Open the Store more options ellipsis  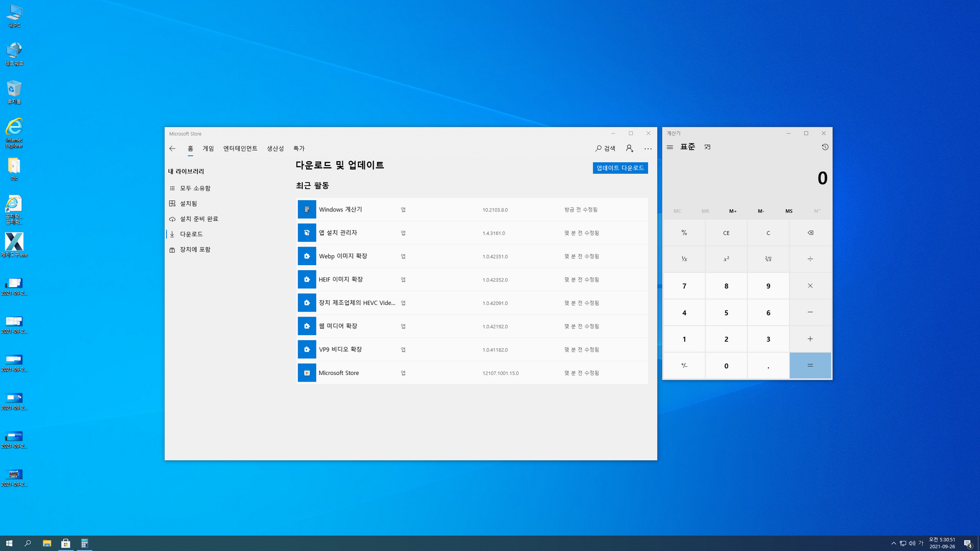click(x=648, y=148)
